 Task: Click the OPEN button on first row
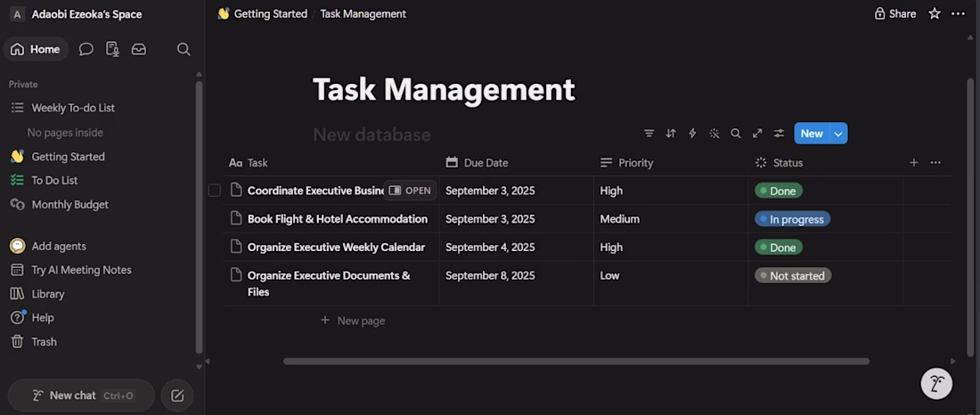click(410, 191)
